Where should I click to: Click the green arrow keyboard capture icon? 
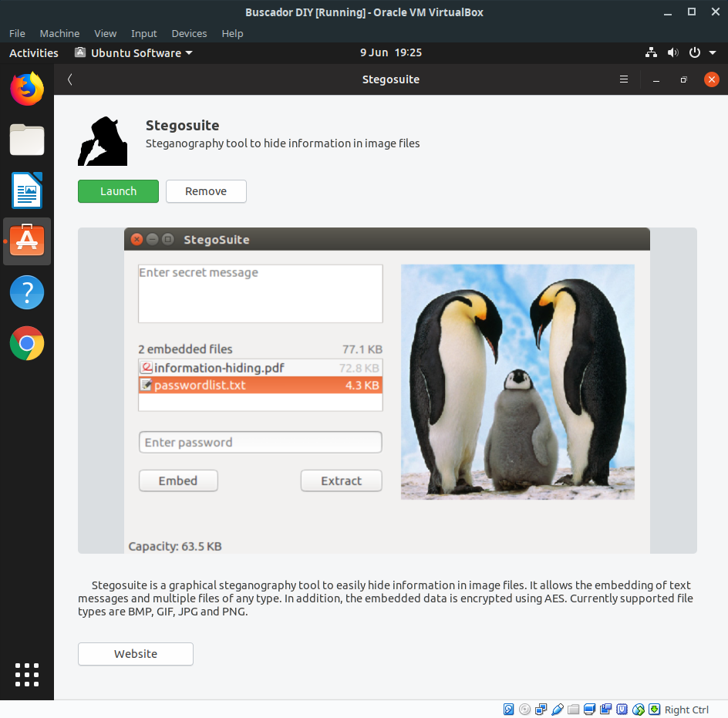654,710
